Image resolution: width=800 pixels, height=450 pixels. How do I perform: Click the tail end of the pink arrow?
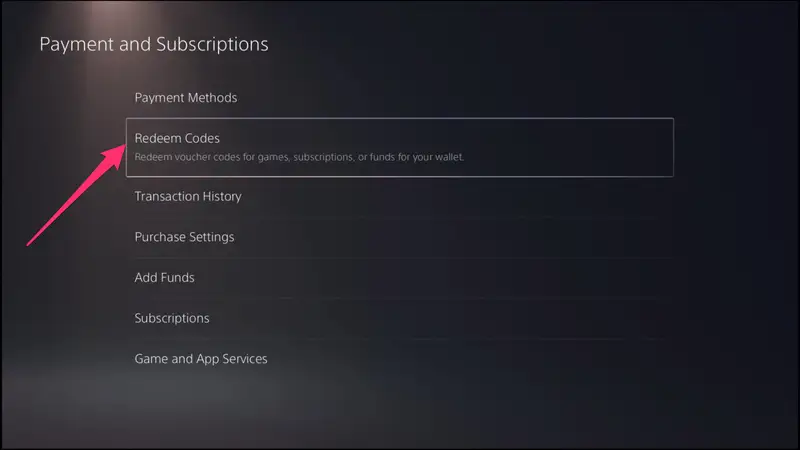31,242
